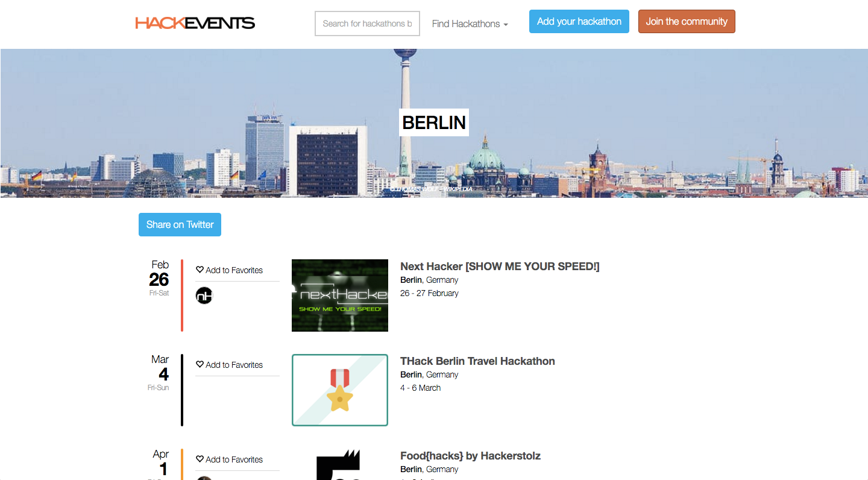This screenshot has width=868, height=480.
Task: Open the nextHacker event thumbnail image
Action: [x=340, y=295]
